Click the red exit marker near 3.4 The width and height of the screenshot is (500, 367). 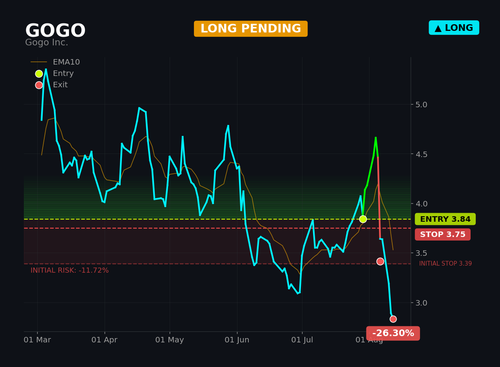tap(380, 261)
